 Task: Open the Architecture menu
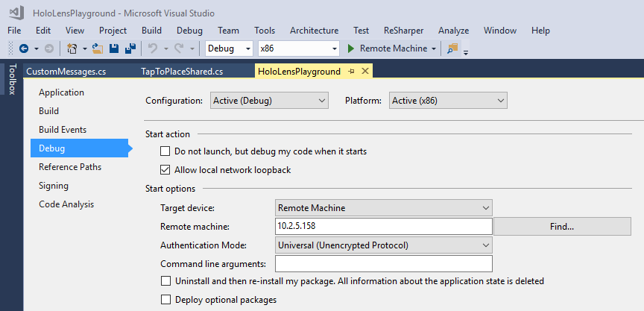point(315,31)
